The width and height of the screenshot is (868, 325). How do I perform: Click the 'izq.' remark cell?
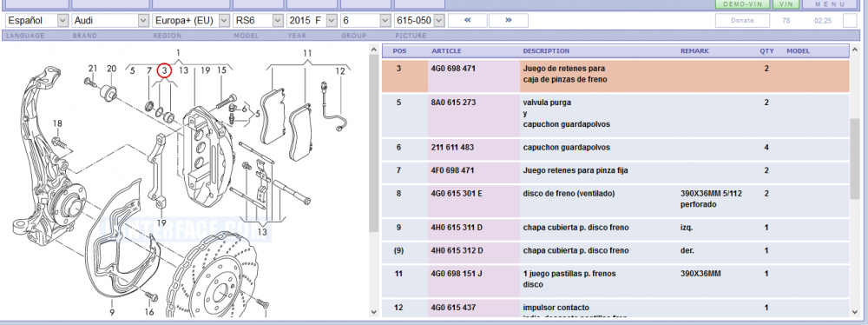coord(687,228)
